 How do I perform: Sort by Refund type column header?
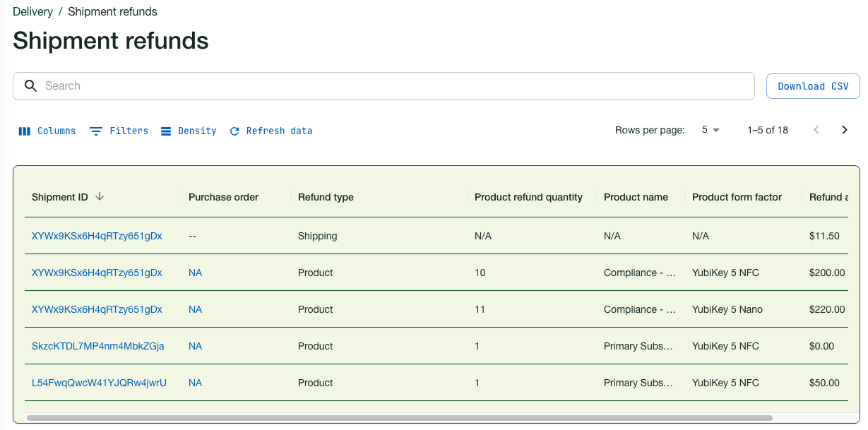[326, 197]
